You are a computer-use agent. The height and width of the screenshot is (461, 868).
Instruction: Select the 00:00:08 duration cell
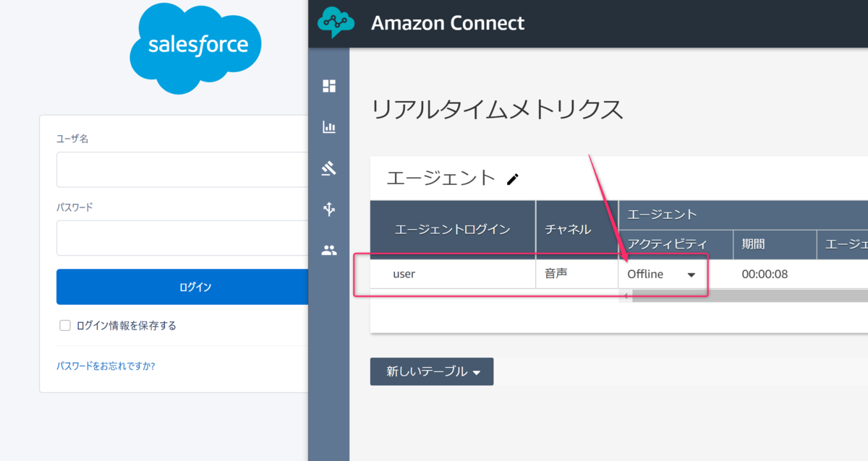775,275
